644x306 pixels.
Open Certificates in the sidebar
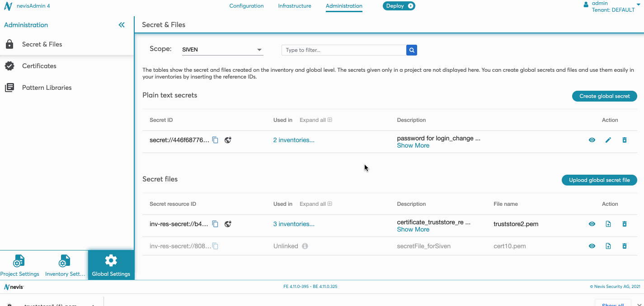[39, 66]
